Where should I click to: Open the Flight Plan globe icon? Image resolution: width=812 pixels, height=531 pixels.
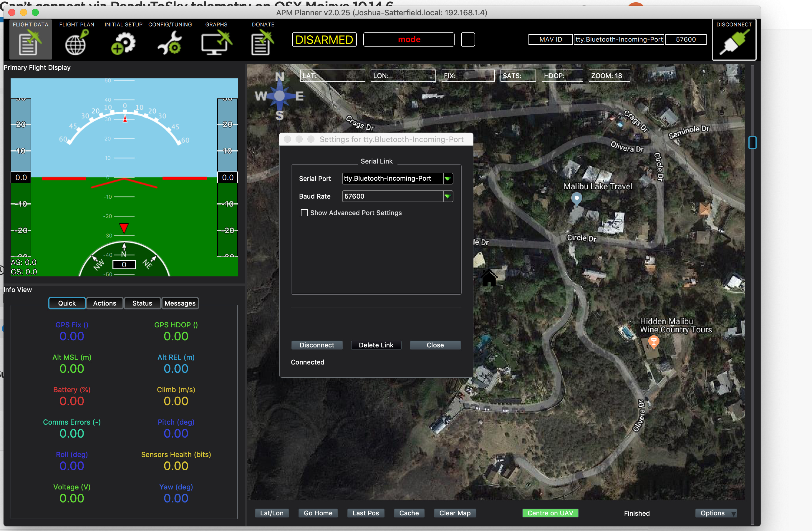pyautogui.click(x=77, y=42)
